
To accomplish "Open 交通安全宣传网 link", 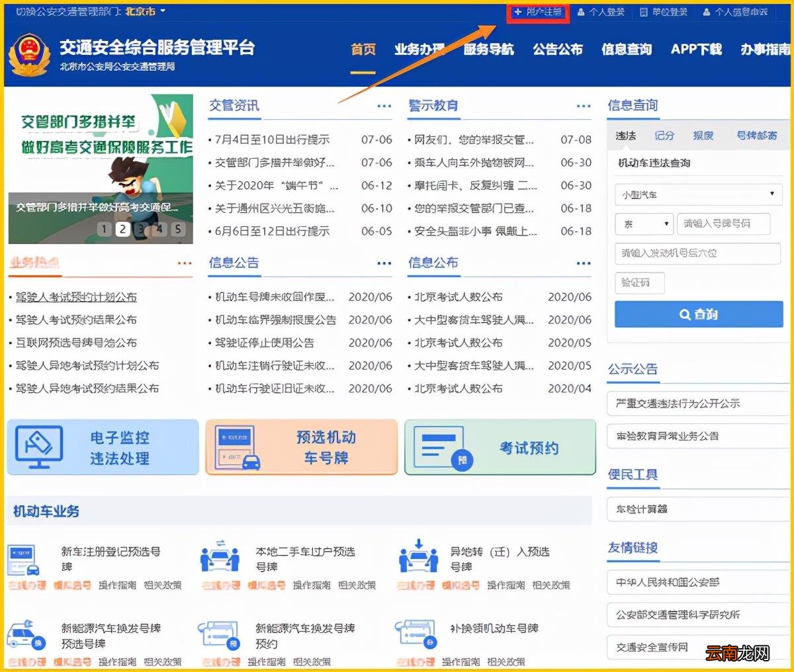I will click(698, 648).
